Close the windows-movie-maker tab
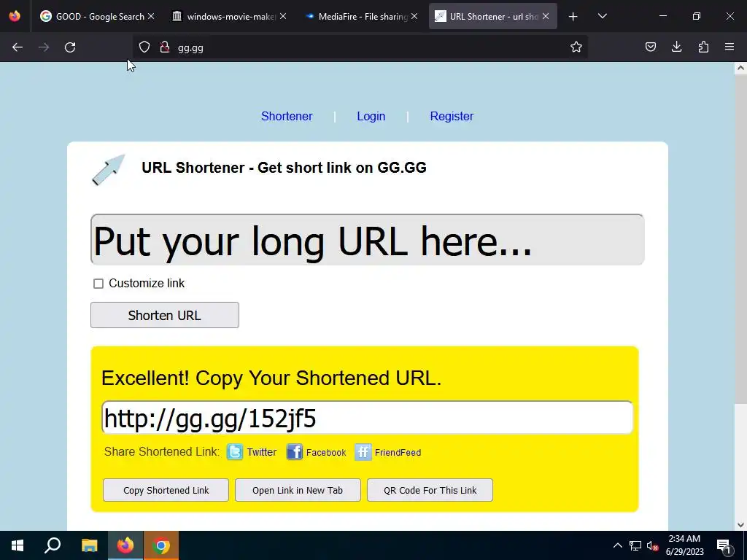The height and width of the screenshot is (560, 747). click(283, 16)
